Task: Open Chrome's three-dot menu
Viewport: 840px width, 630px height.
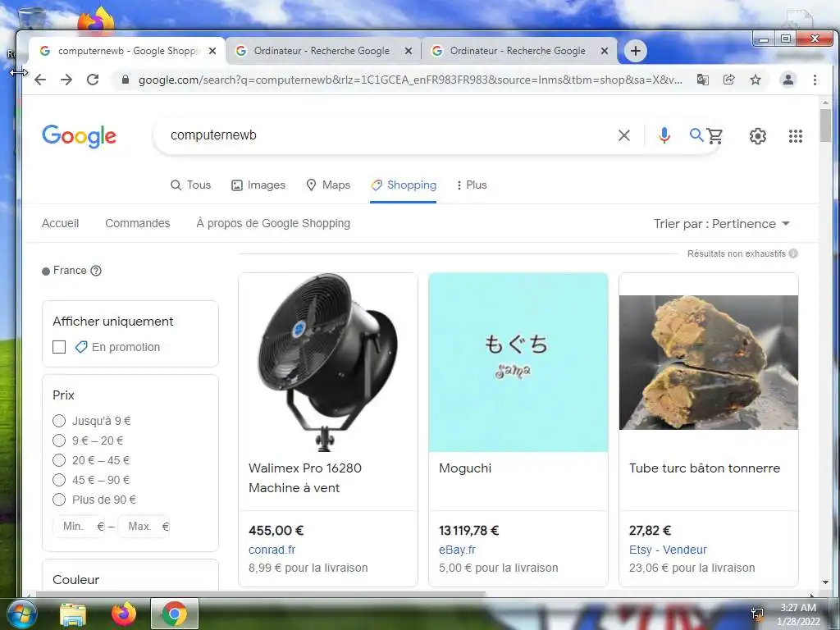Action: [815, 80]
